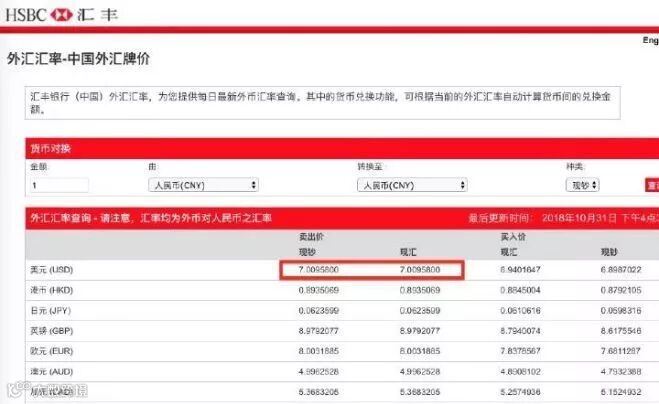Select the 澳元 (AUD) row label
Image resolution: width=659 pixels, height=404 pixels.
[51, 372]
